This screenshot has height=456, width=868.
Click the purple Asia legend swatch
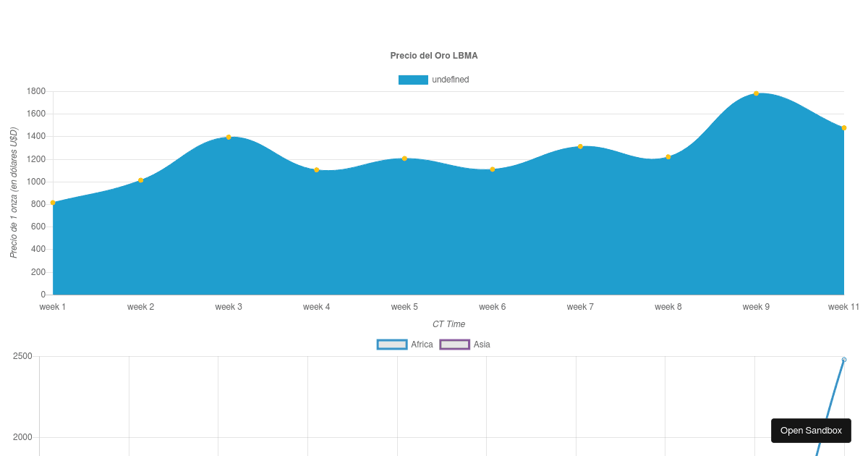pyautogui.click(x=455, y=344)
